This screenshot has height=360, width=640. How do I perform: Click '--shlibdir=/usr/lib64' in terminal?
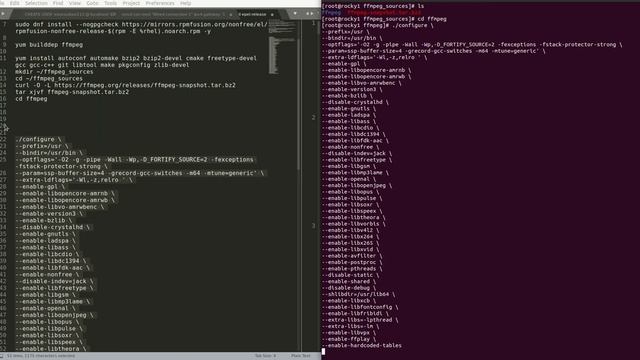(x=359, y=294)
